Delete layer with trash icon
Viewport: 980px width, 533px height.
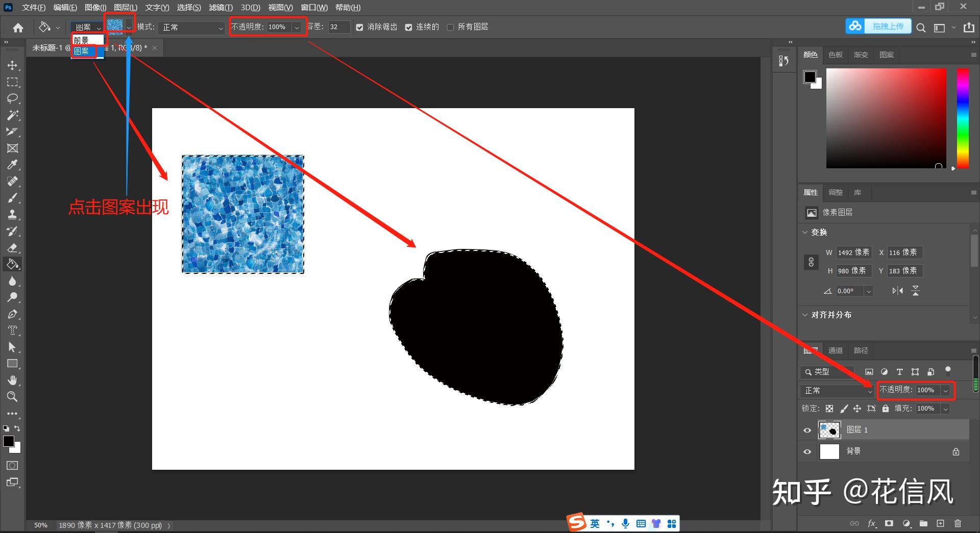pos(958,523)
